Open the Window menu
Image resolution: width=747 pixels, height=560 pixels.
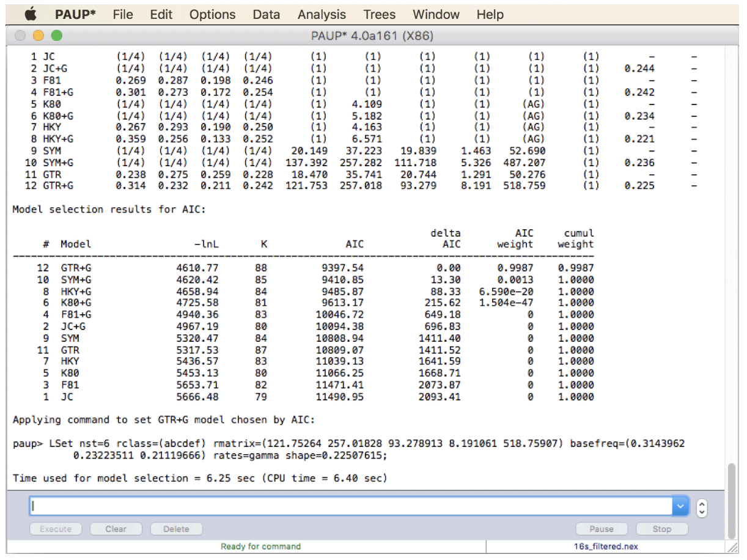(436, 14)
